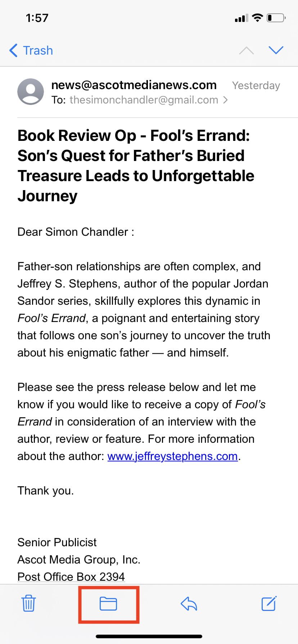
Task: Jump to next message with down arrow
Action: tap(276, 50)
